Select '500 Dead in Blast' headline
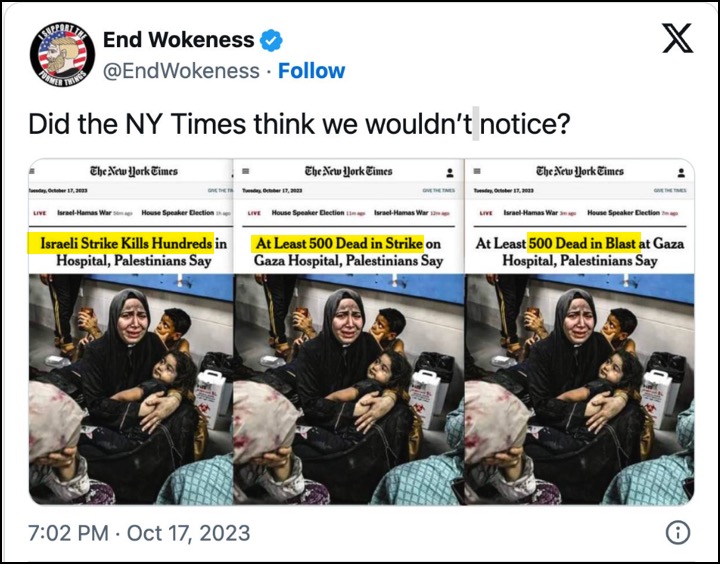 click(x=583, y=243)
